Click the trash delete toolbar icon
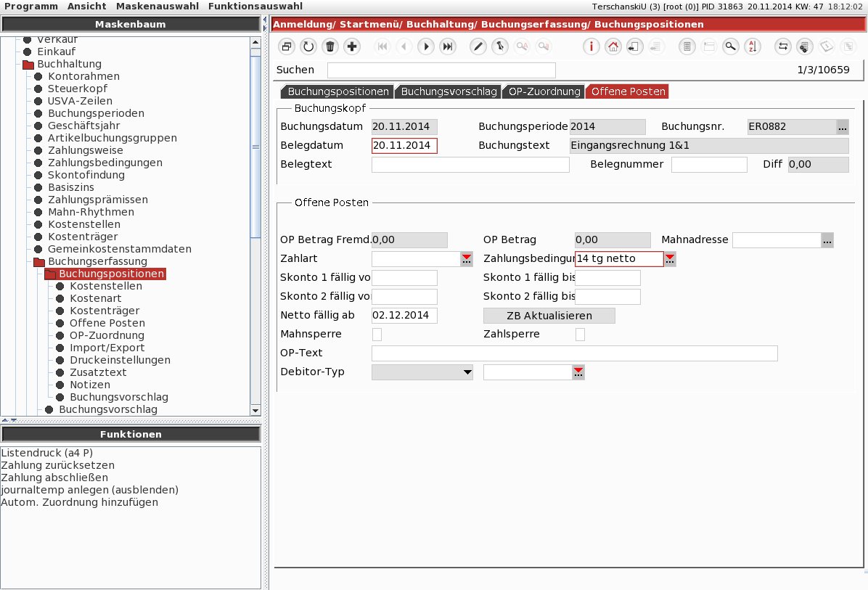This screenshot has height=590, width=868. coord(330,46)
